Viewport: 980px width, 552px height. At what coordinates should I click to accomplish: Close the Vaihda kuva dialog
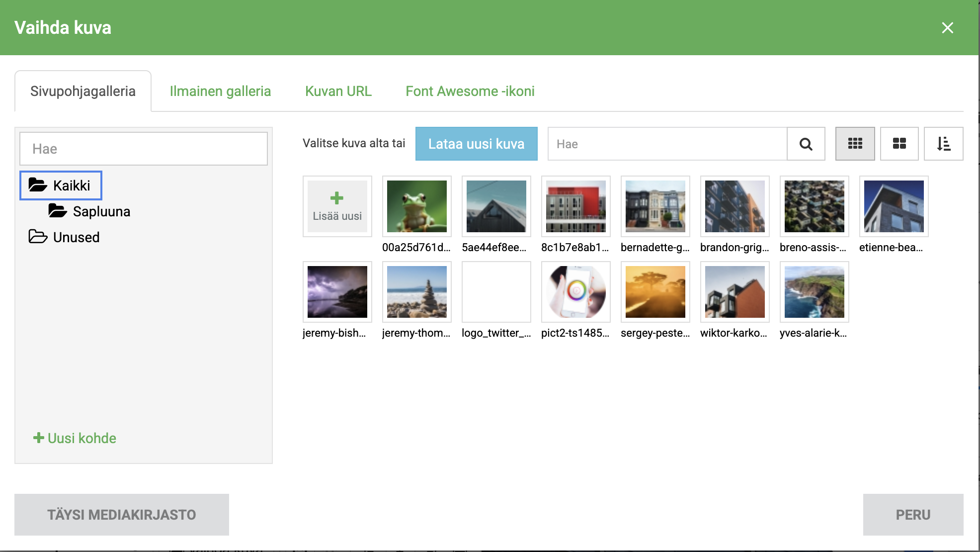tap(947, 28)
